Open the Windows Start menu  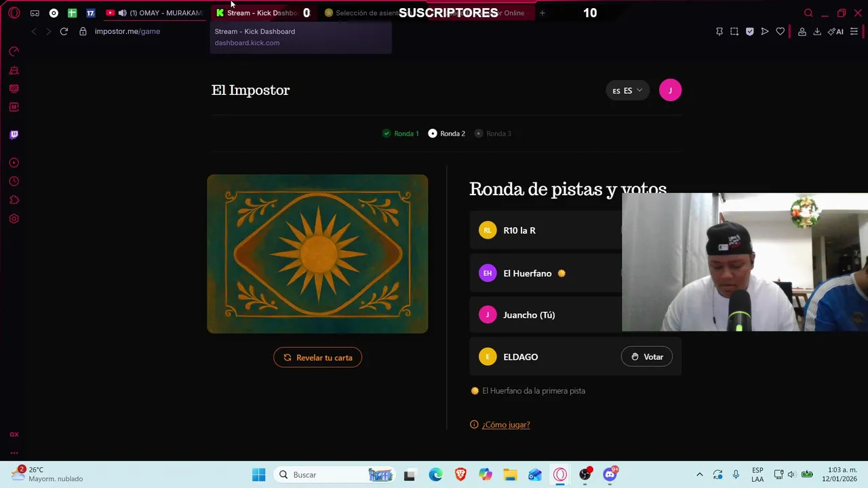[258, 474]
